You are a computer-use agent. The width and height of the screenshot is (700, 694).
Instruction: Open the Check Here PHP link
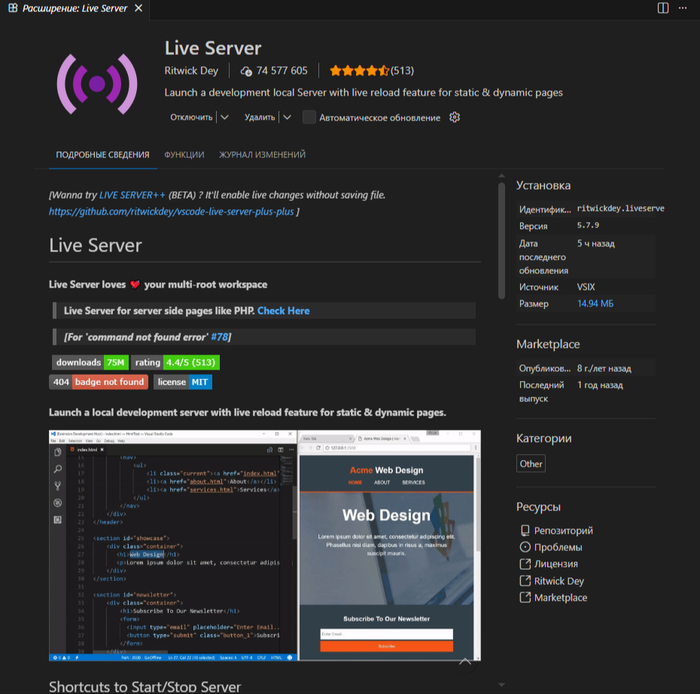tap(283, 311)
